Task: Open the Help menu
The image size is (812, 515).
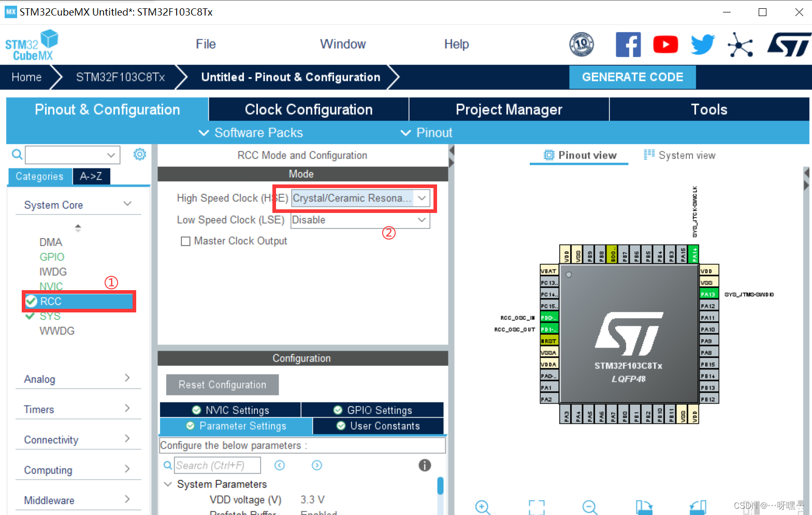Action: tap(456, 44)
